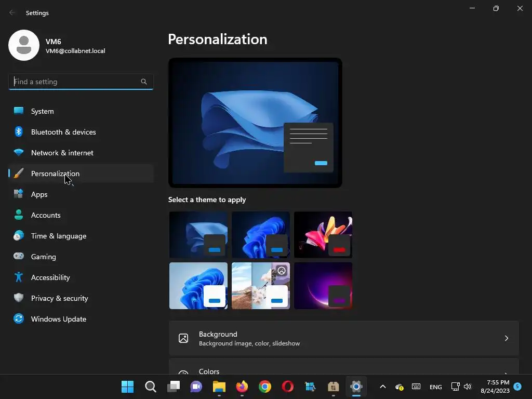Open the Chat app from taskbar
The height and width of the screenshot is (399, 532).
[x=196, y=387]
